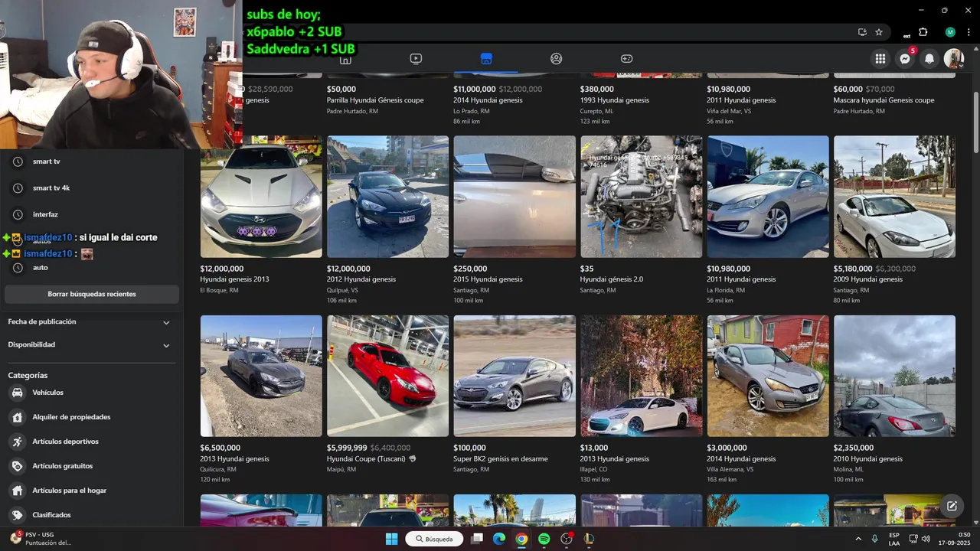Click the new message compose icon

(x=952, y=506)
